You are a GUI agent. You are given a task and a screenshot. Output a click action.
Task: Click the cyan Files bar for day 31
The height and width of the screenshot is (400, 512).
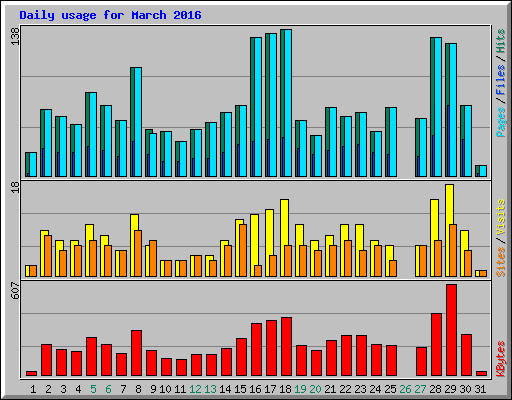coord(483,171)
